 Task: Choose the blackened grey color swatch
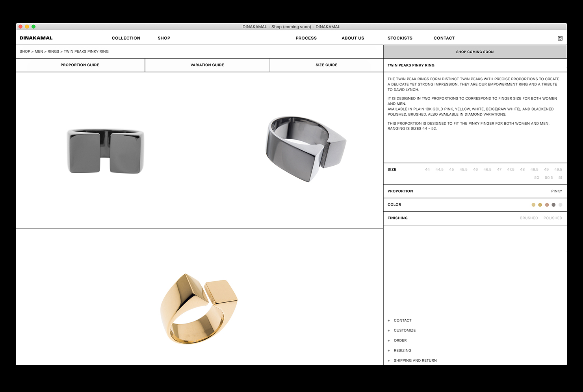553,205
